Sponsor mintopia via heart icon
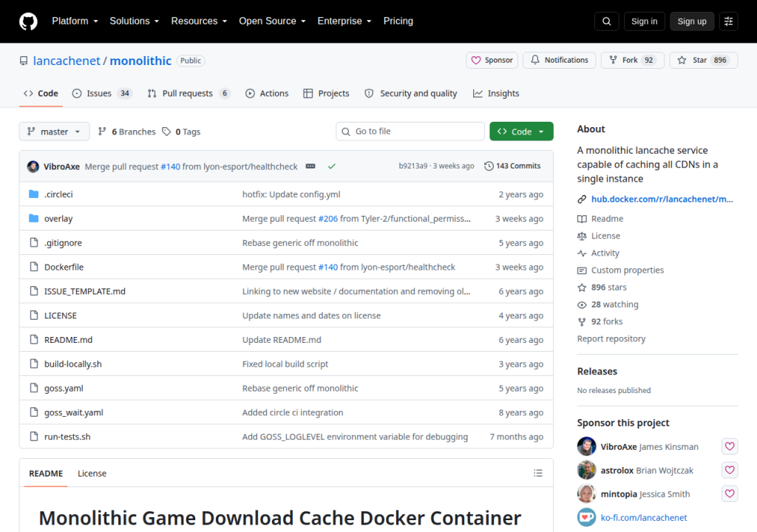 [730, 494]
